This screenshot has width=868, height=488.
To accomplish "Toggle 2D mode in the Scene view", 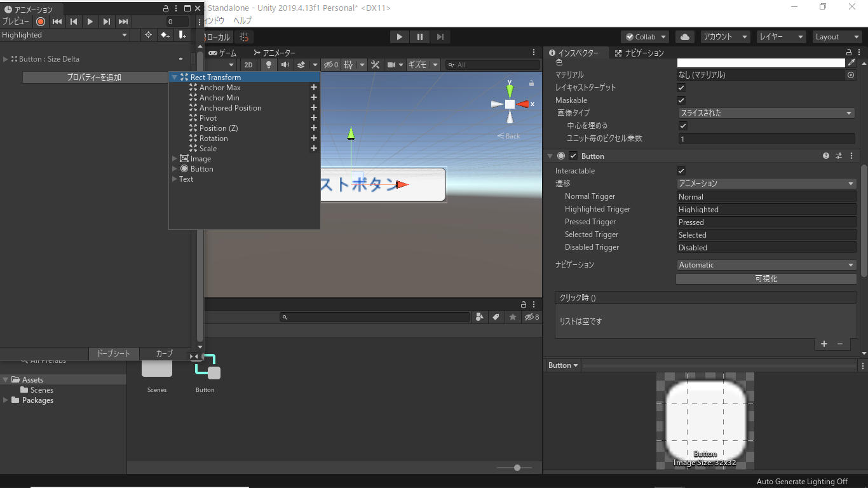I will pos(248,64).
